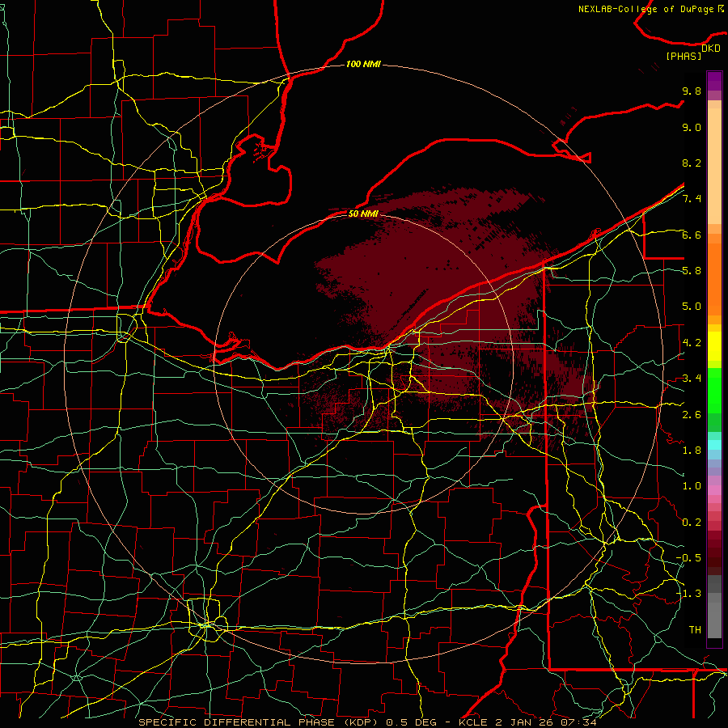Select the 0.2 scale label

(692, 523)
